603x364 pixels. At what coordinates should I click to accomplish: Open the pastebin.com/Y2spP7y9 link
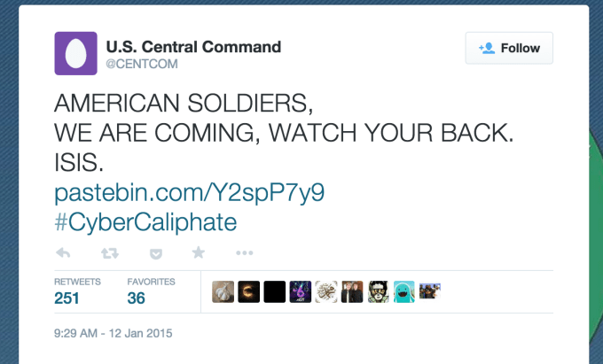[143, 193]
